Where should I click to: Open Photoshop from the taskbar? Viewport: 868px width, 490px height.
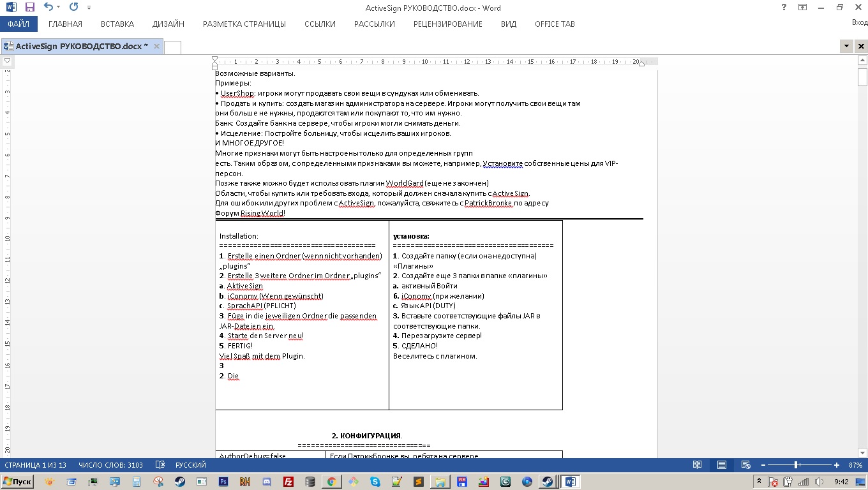coord(223,482)
